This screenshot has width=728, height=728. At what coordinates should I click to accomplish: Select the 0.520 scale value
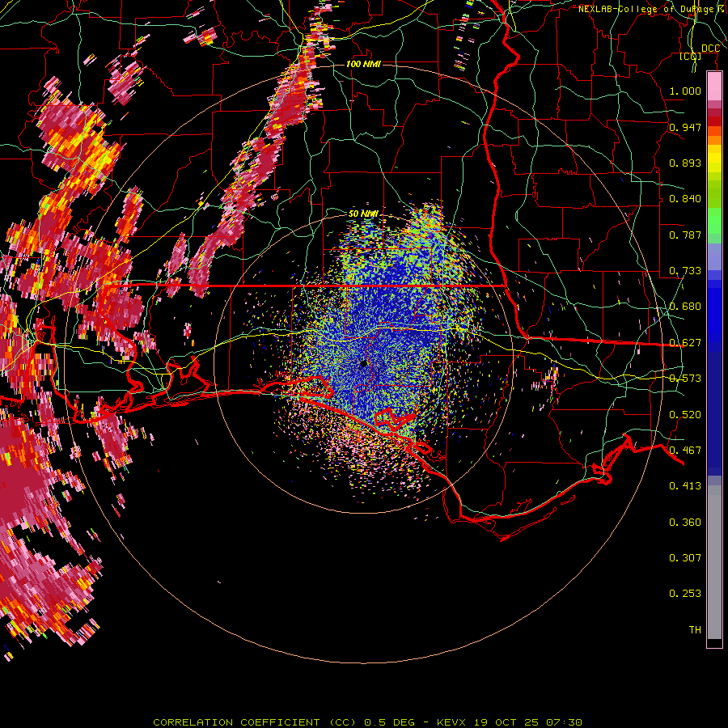[x=685, y=415]
